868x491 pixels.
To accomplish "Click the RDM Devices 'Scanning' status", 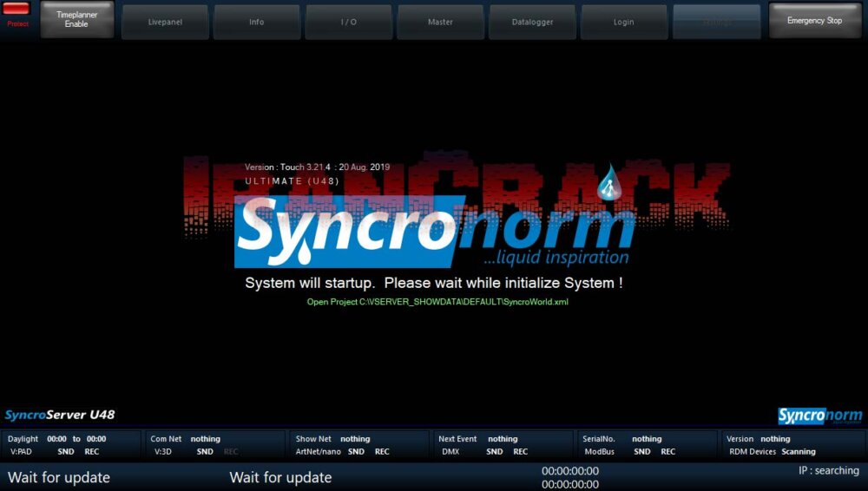I will click(799, 452).
